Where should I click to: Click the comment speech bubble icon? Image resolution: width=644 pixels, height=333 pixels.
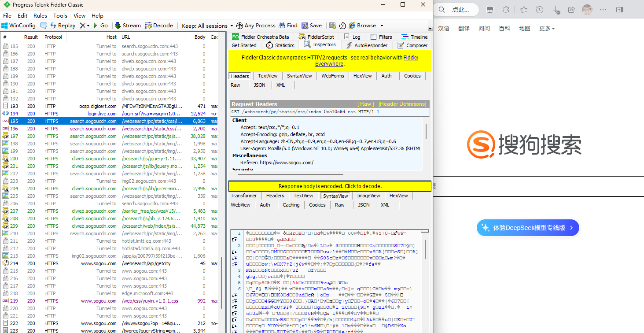pyautogui.click(x=44, y=26)
